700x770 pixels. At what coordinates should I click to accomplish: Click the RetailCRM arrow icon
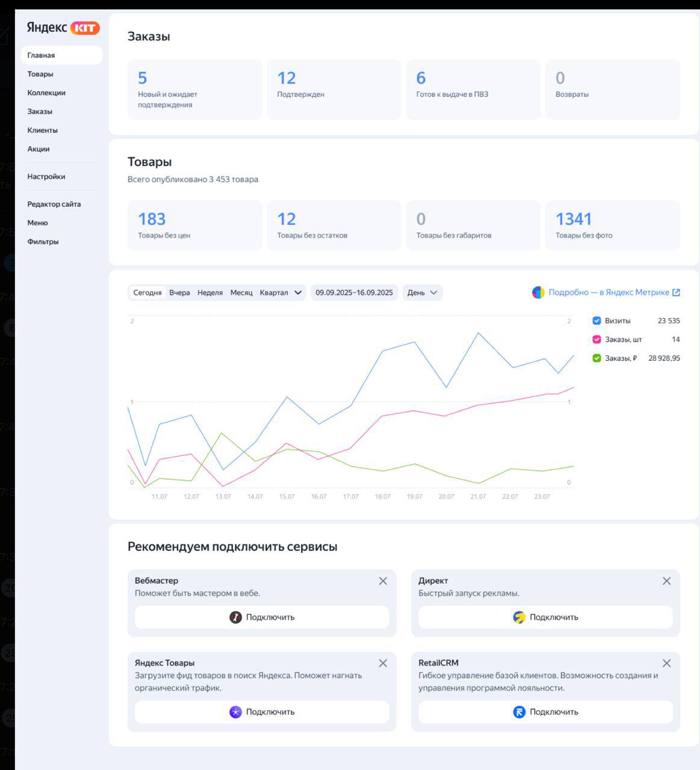(x=519, y=712)
